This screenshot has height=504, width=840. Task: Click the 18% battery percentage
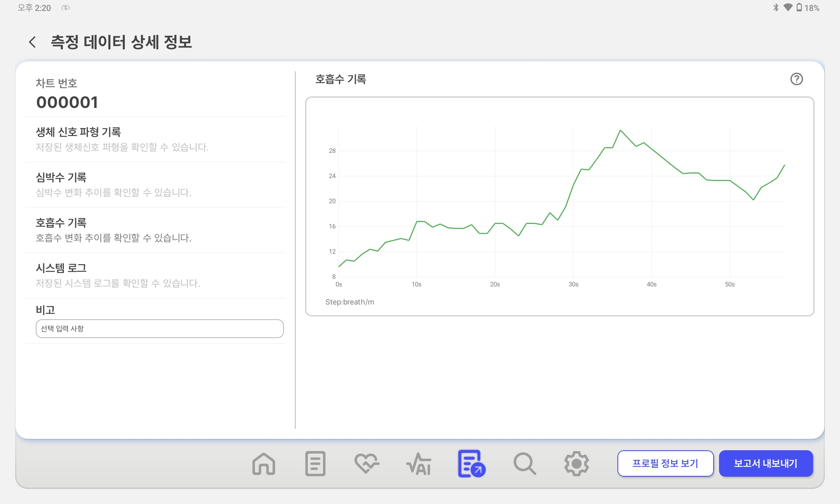point(812,8)
